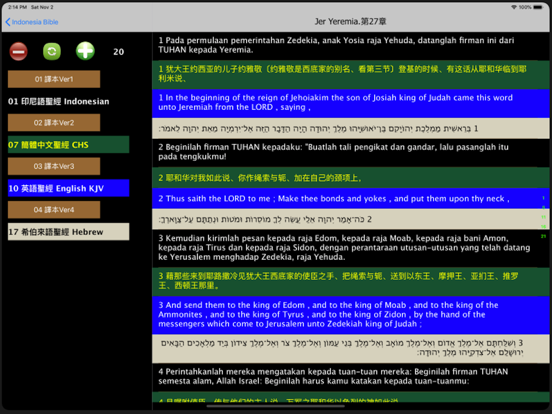552x414 pixels.
Task: Tap the Wi-Fi status icon
Action: click(x=514, y=7)
